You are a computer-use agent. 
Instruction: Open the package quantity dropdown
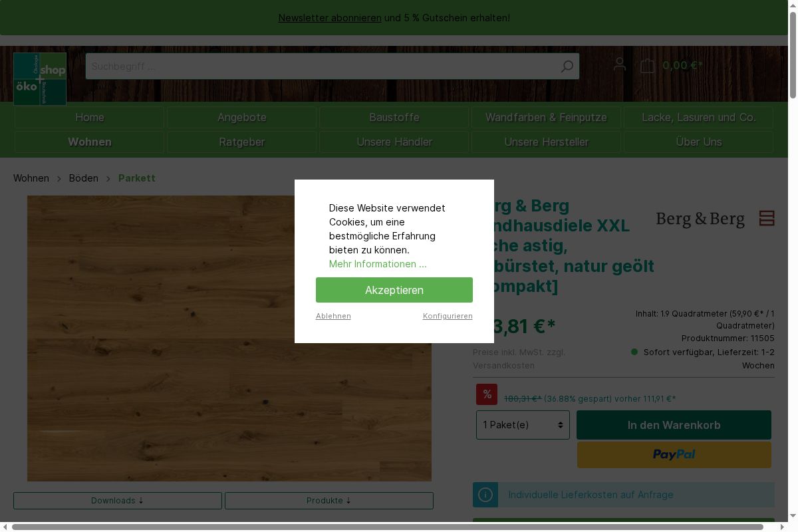coord(523,425)
